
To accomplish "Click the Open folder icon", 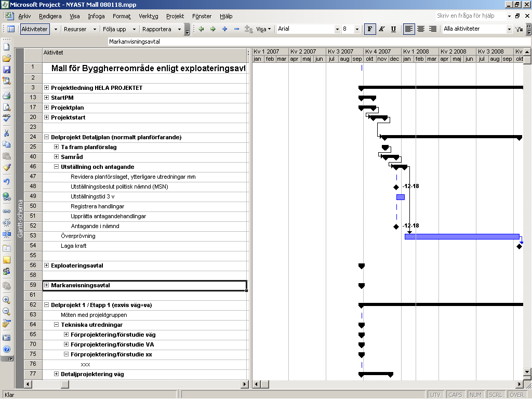I will click(x=6, y=58).
